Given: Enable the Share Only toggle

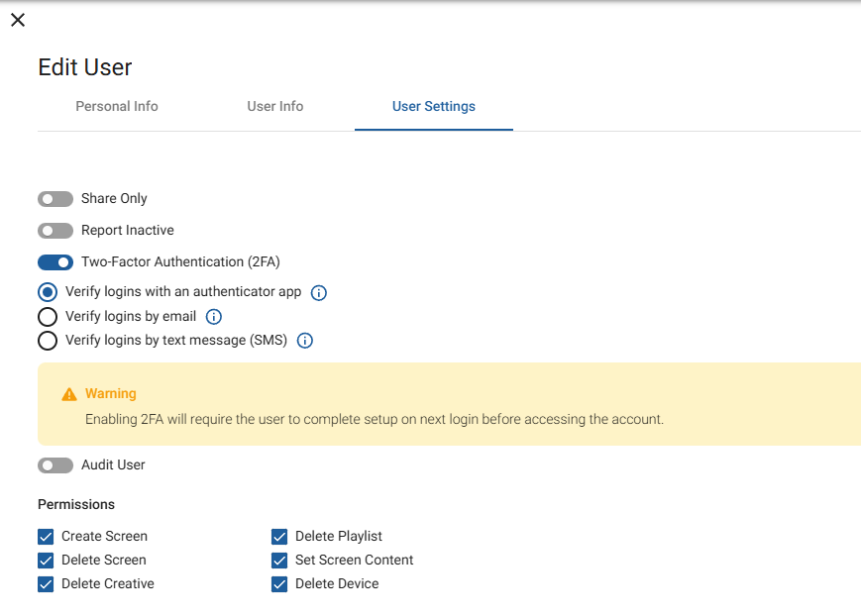Looking at the screenshot, I should click(55, 198).
